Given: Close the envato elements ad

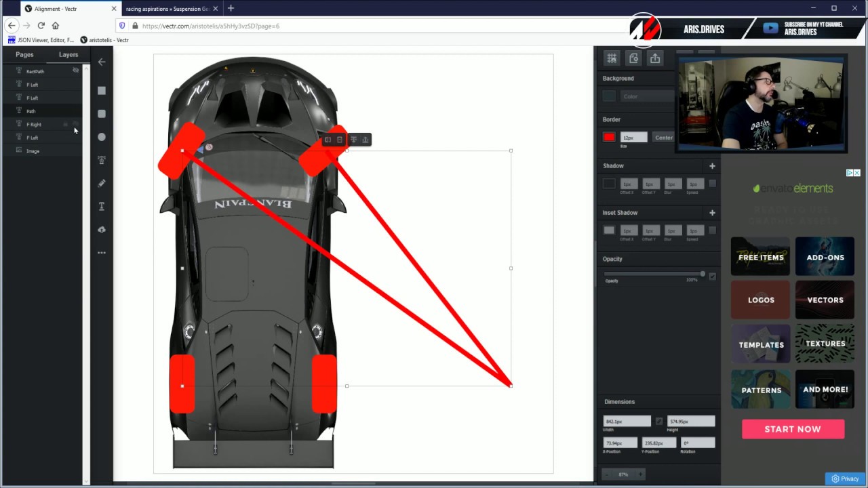Looking at the screenshot, I should click(857, 173).
